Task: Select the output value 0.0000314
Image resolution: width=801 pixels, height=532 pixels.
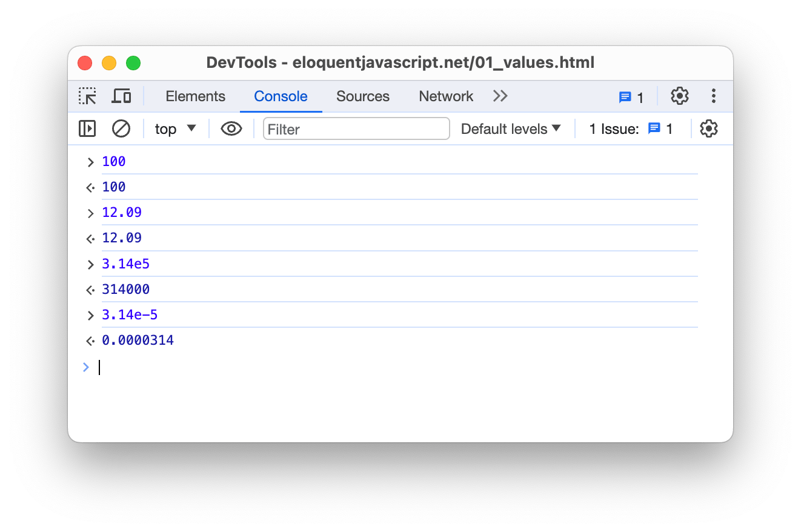Action: (x=138, y=341)
